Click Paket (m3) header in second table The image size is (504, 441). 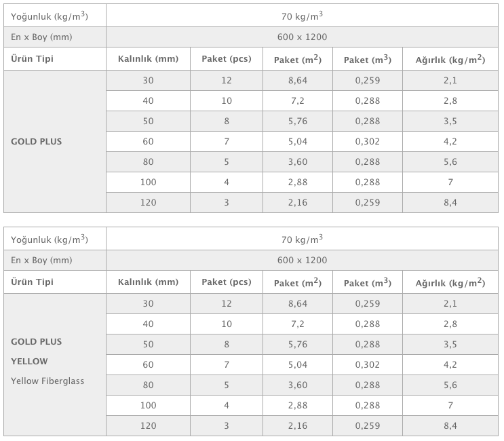tap(368, 282)
